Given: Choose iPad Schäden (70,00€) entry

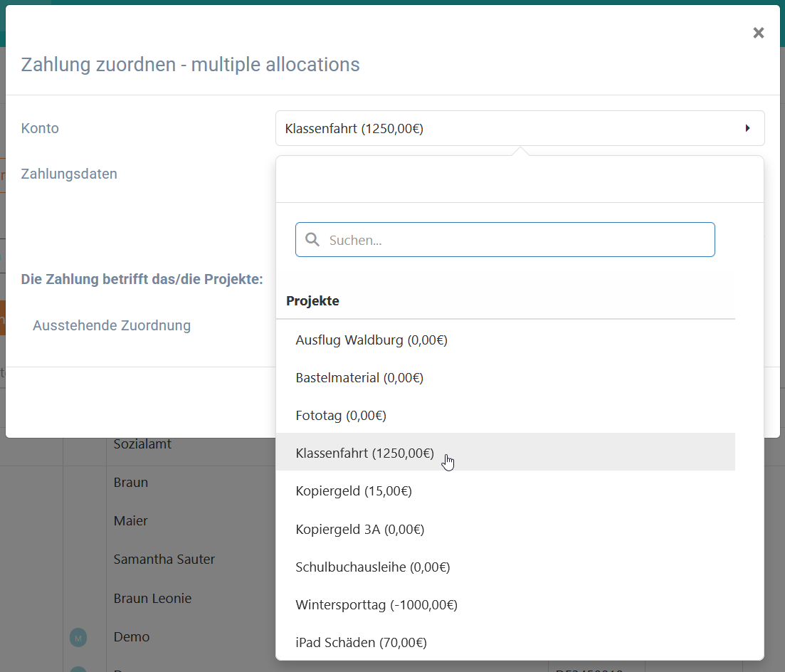Looking at the screenshot, I should (x=505, y=642).
